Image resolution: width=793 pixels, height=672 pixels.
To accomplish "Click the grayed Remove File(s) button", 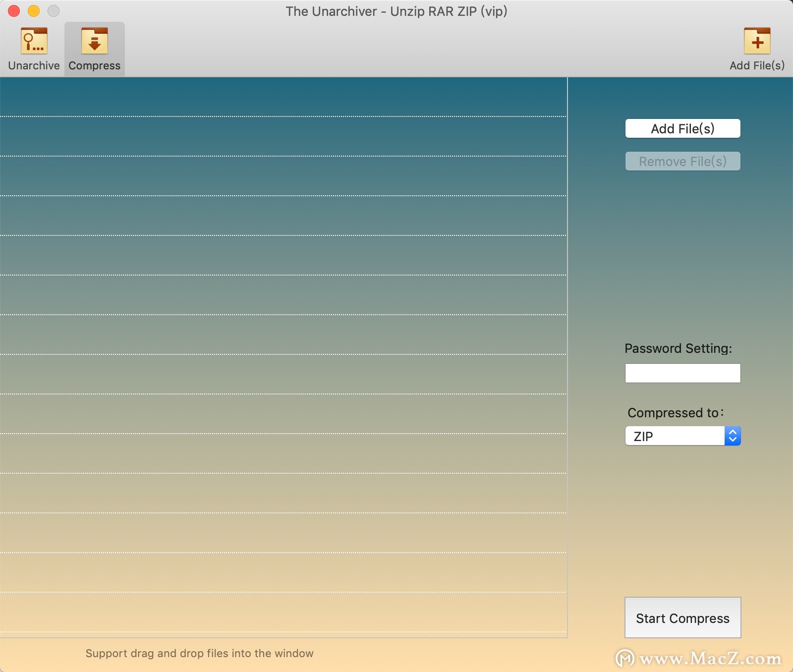I will pos(682,161).
